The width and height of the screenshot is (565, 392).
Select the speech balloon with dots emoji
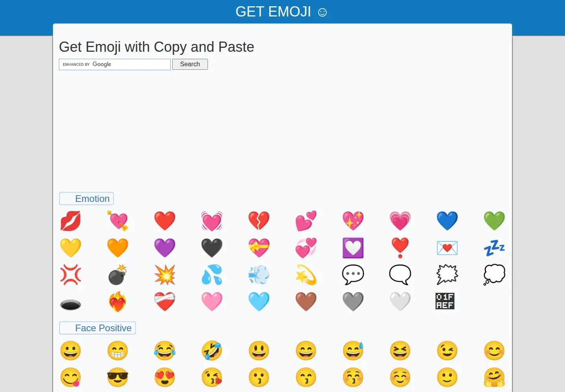click(353, 275)
